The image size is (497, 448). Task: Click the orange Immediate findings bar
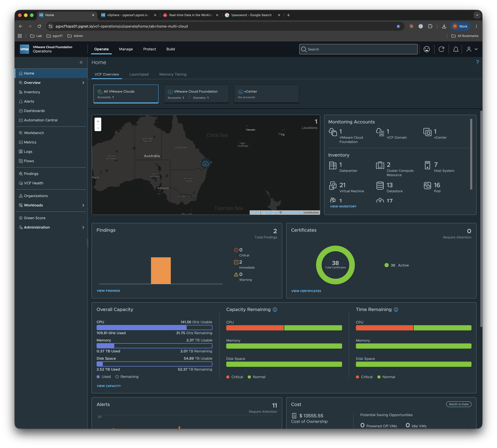point(161,271)
